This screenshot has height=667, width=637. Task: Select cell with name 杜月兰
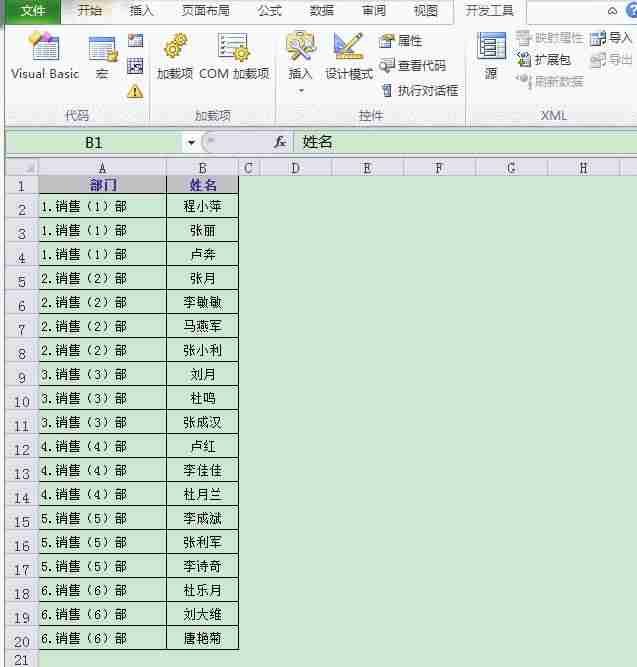(x=203, y=494)
